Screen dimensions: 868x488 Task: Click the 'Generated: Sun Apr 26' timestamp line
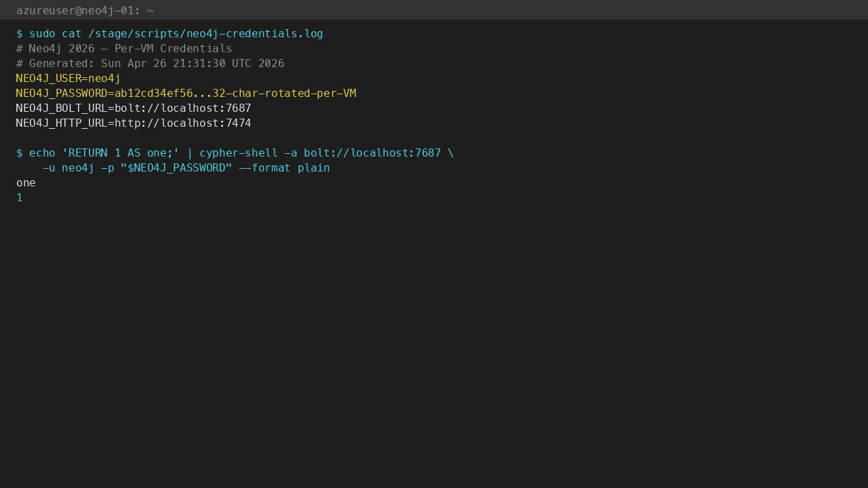click(150, 64)
